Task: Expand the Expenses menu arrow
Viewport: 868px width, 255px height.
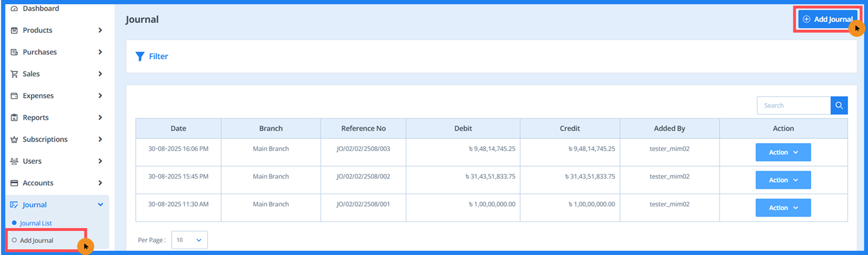Action: [100, 96]
